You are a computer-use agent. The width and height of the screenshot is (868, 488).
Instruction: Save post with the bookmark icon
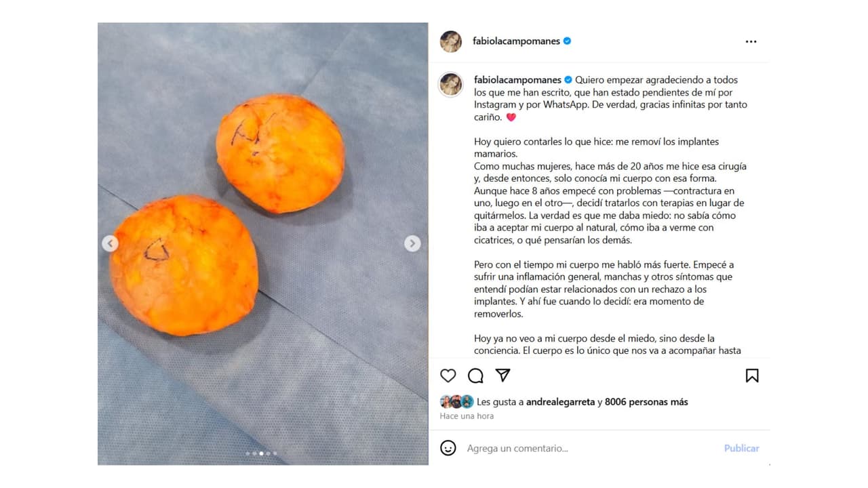pos(752,375)
